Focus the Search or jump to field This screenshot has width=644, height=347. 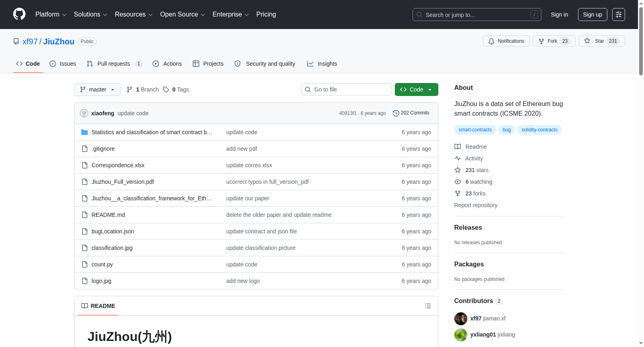tap(477, 15)
